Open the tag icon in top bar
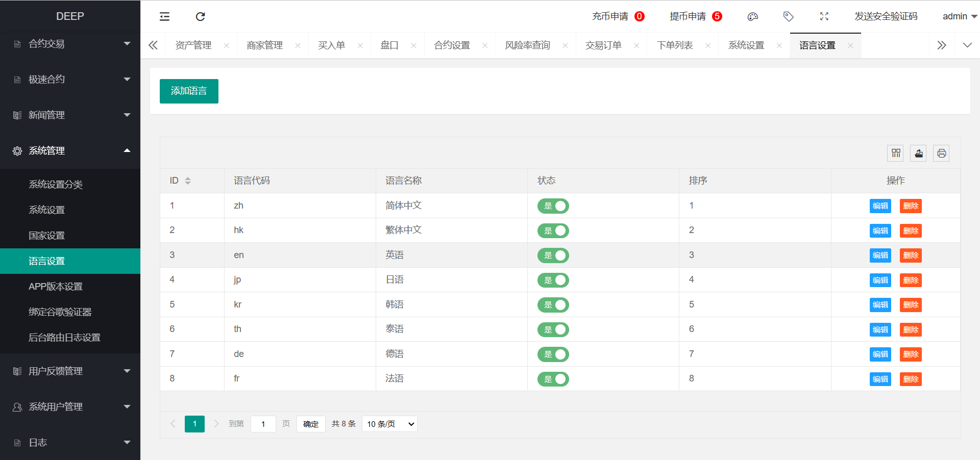 (788, 16)
